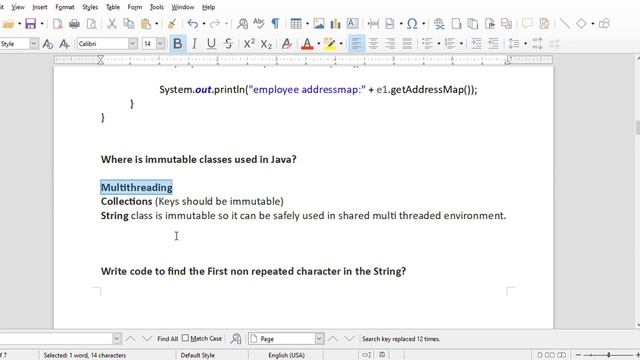Select Clone Formatting paintbrush
Screen dimensions: 640x360
pos(172,24)
